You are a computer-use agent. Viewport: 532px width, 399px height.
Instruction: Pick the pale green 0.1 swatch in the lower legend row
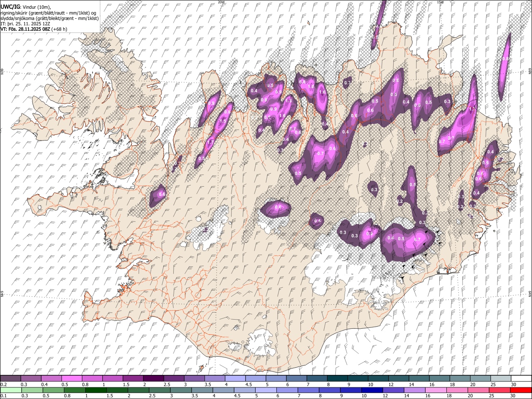(x=11, y=390)
